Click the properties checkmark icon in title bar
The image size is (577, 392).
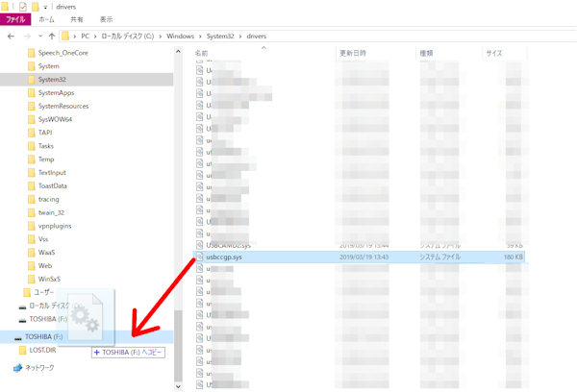pos(23,7)
